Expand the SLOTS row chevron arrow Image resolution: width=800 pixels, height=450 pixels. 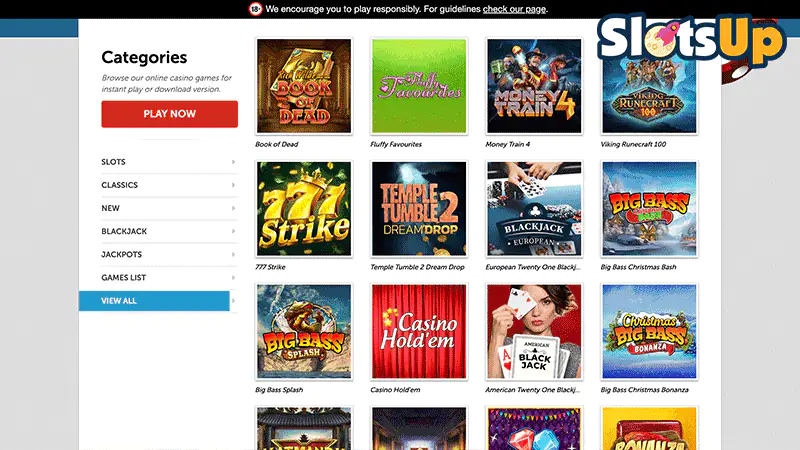click(233, 162)
